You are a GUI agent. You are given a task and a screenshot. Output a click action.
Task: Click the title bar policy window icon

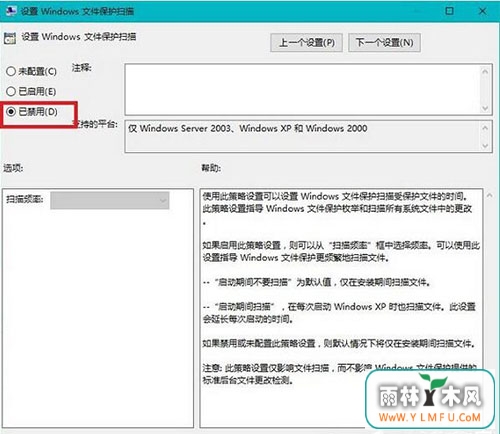click(11, 11)
